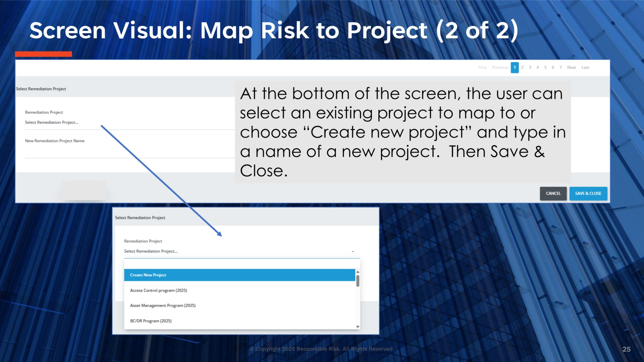Go to pagination page 5
This screenshot has height=362, width=644.
(545, 67)
